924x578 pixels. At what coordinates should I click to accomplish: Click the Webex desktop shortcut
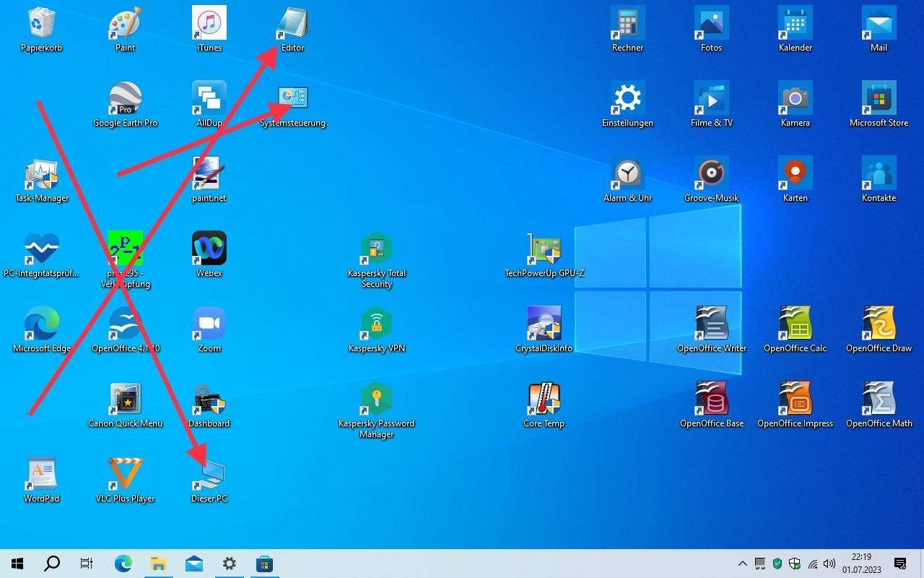coord(209,249)
